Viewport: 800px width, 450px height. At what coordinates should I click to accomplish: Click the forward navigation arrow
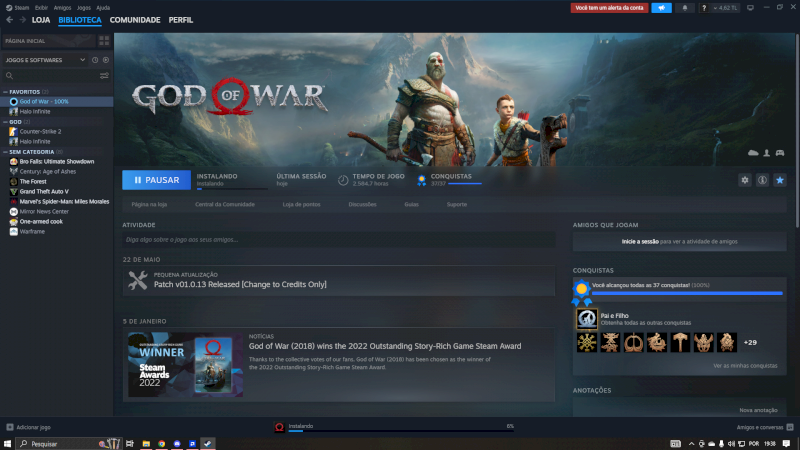(22, 20)
